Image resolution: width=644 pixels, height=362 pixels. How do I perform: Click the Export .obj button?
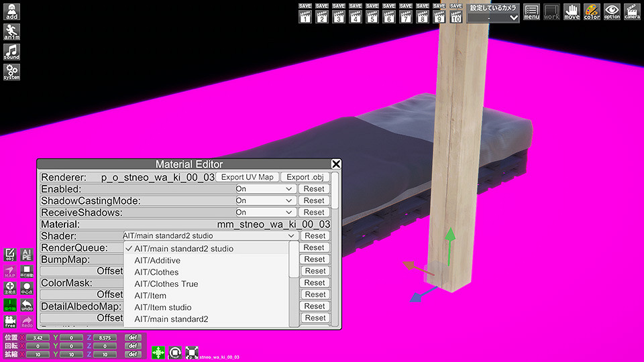305,177
